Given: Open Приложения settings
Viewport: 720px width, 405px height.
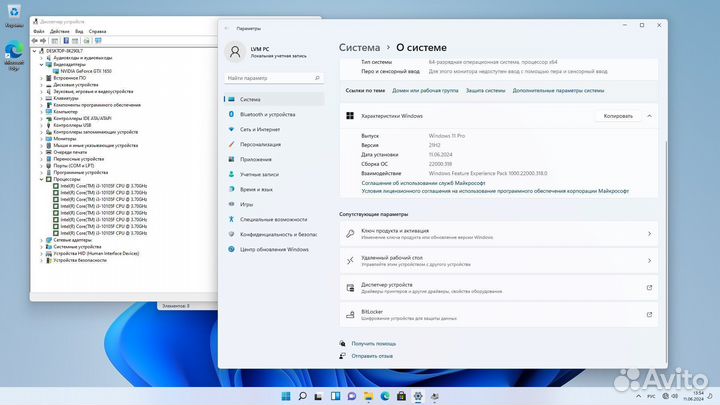Looking at the screenshot, I should (274, 159).
